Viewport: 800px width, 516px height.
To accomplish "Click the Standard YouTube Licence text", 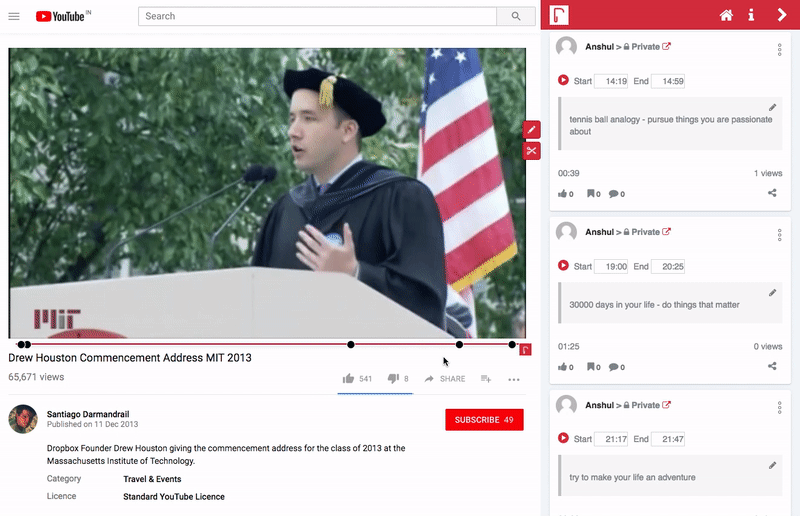I will [173, 497].
